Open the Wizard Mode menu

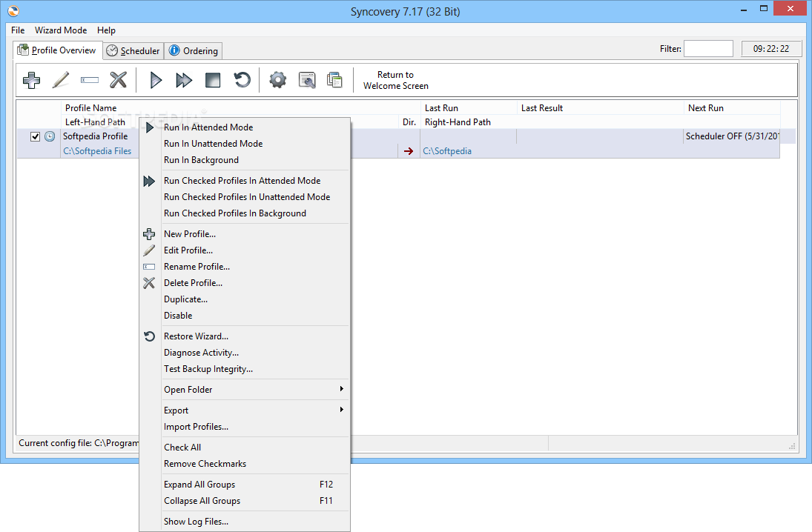point(61,30)
